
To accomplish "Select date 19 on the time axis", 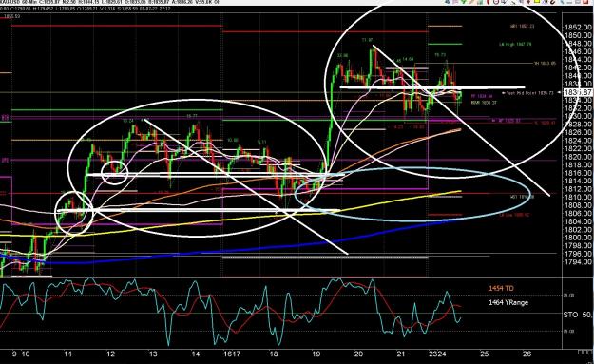I will [x=316, y=354].
